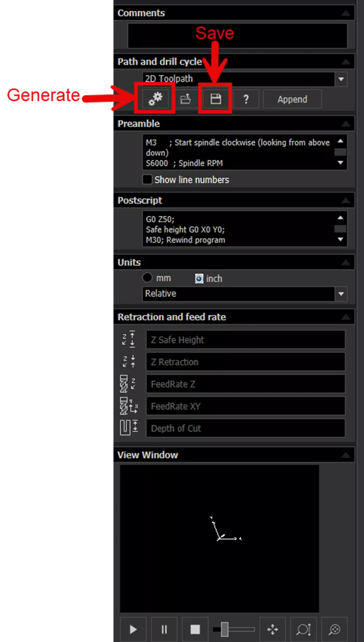Screen dimensions: 364x642
Task: Collapse the Comments section
Action: [346, 13]
